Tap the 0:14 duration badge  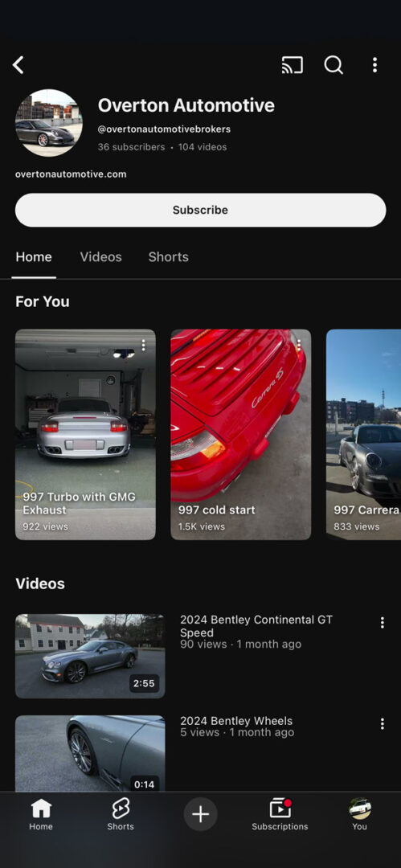pos(144,784)
